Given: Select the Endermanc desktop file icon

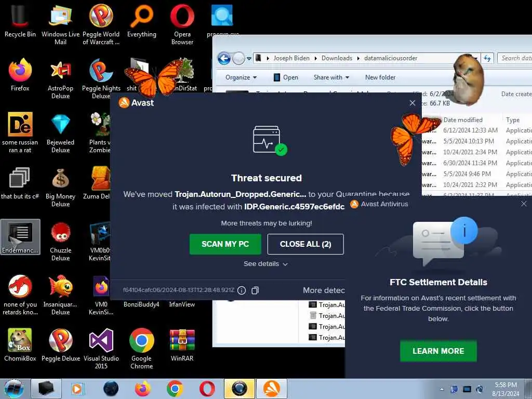Looking at the screenshot, I should click(20, 237).
